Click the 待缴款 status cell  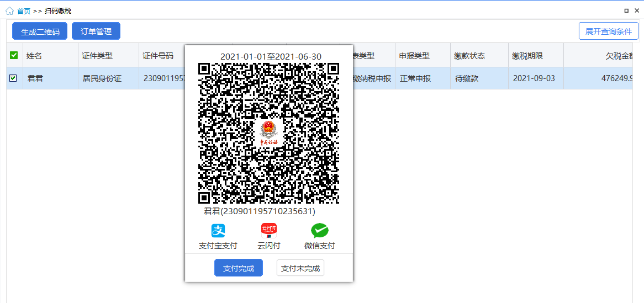479,78
